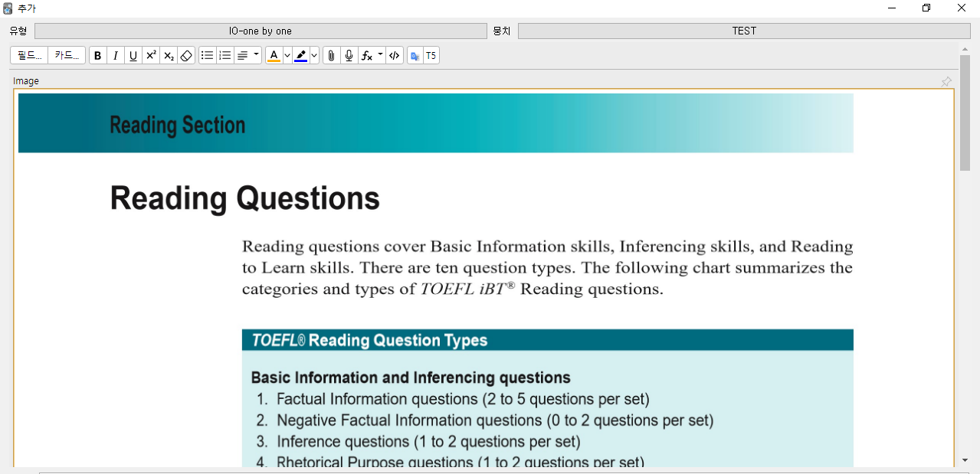The height and width of the screenshot is (474, 980).
Task: Toggle bold formatting
Action: point(97,54)
